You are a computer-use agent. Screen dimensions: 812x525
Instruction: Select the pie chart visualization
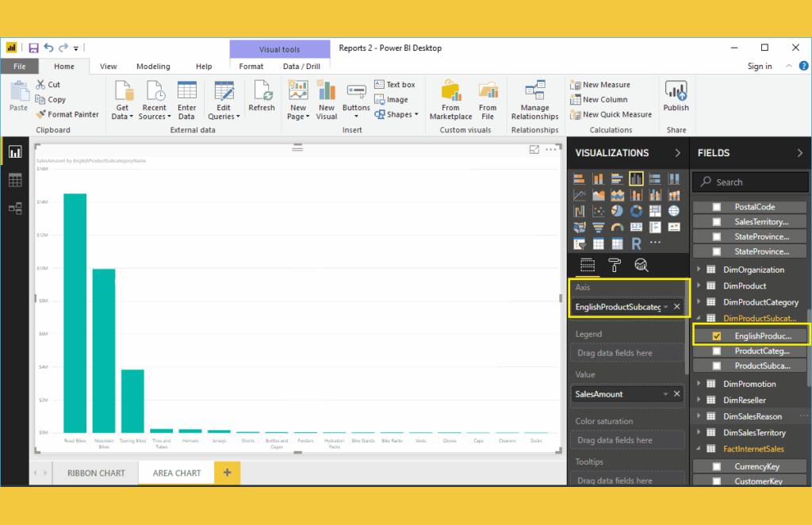[617, 211]
